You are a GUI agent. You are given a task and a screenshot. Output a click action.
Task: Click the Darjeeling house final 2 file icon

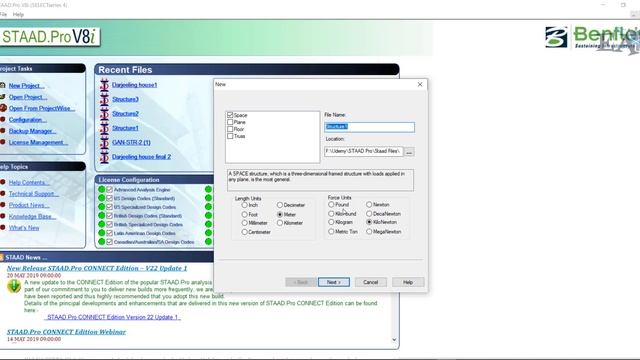[104, 157]
